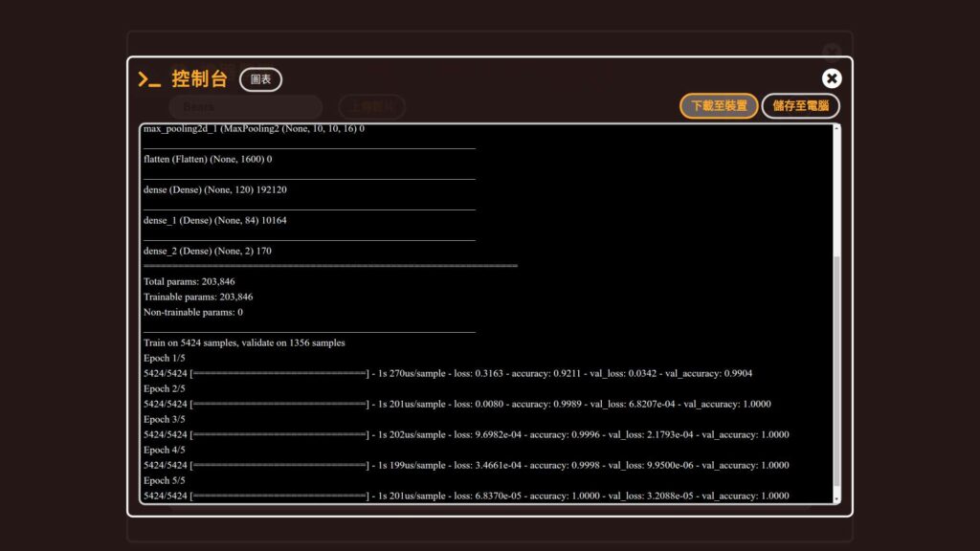This screenshot has height=551, width=980.
Task: Click the Total params: 203,846 line
Action: tap(189, 281)
